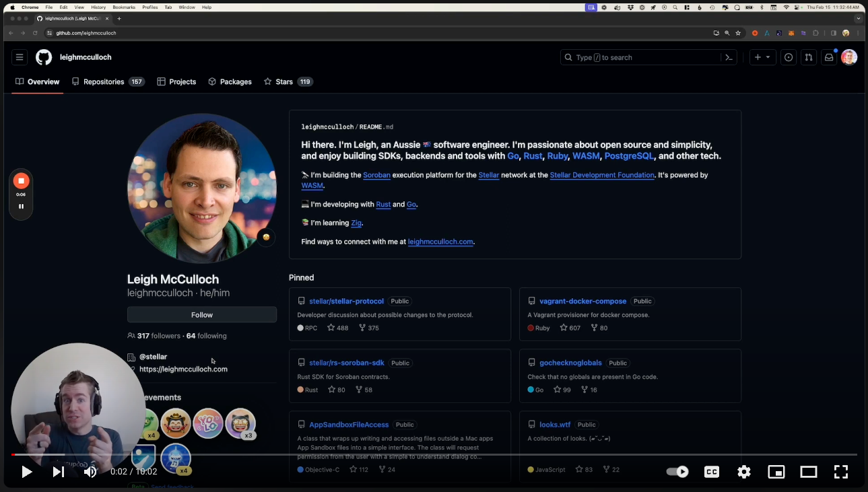Open the command palette icon in search bar
Viewport: 868px width, 492px height.
(729, 57)
